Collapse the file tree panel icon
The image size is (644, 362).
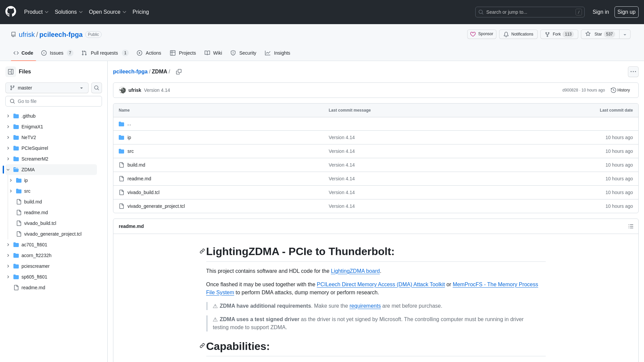11,72
